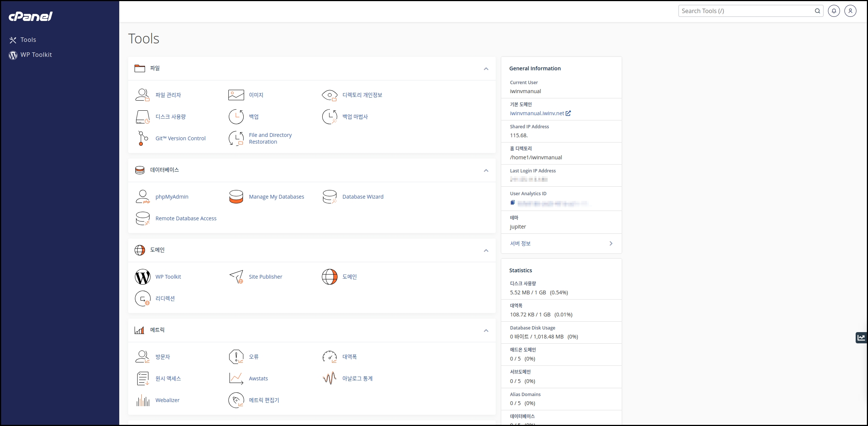The image size is (868, 426).
Task: Click the 메트릭 section header title
Action: [x=157, y=330]
